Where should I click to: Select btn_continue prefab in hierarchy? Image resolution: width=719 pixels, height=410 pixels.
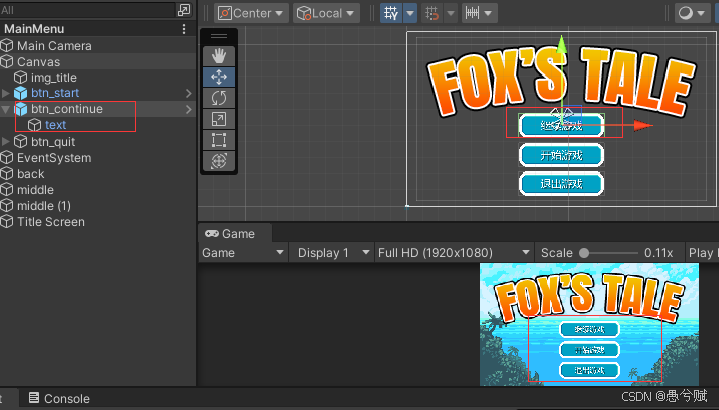tap(67, 109)
